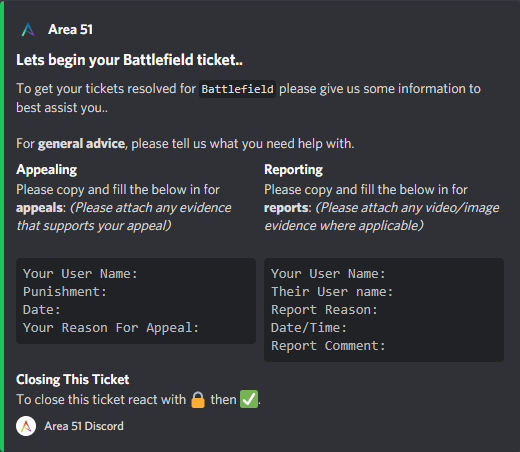Click the Area 51 Discord footer avatar

click(26, 426)
